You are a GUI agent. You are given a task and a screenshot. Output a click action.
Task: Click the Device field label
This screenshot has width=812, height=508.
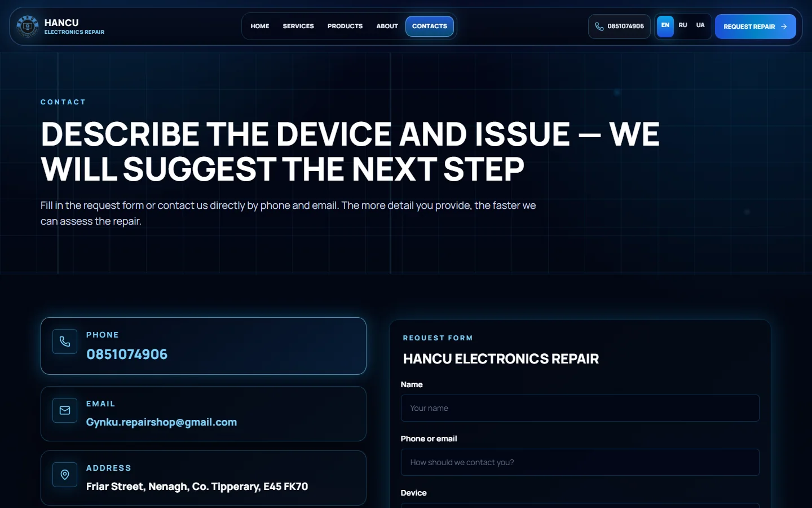[413, 493]
